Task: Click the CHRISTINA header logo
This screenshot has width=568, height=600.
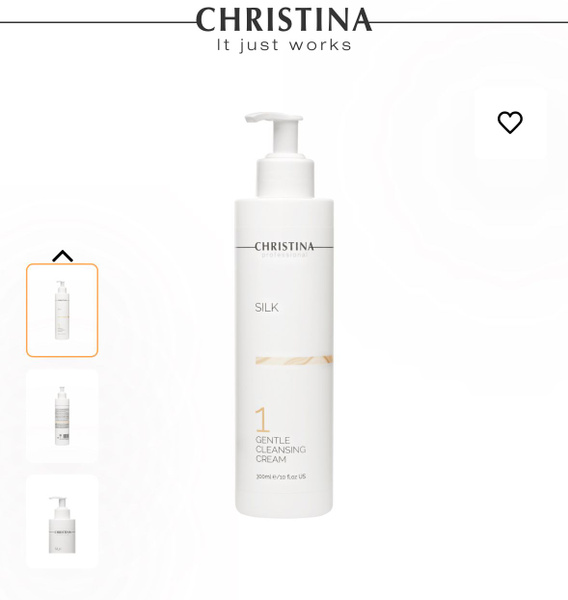Action: pyautogui.click(x=284, y=20)
